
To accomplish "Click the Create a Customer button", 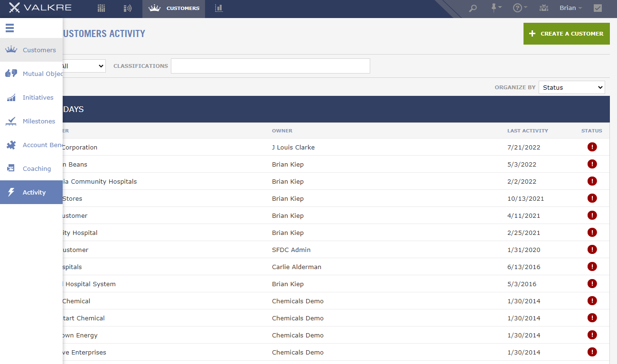I will pyautogui.click(x=566, y=34).
